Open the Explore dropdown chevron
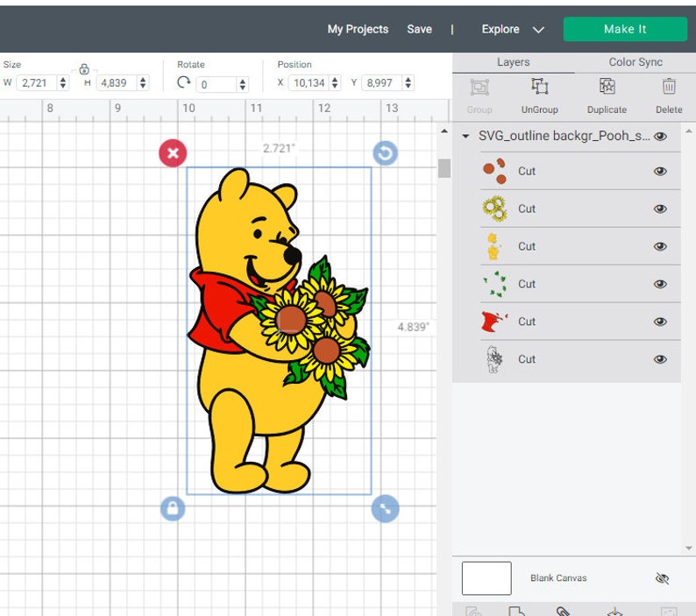Image resolution: width=696 pixels, height=616 pixels. tap(538, 30)
